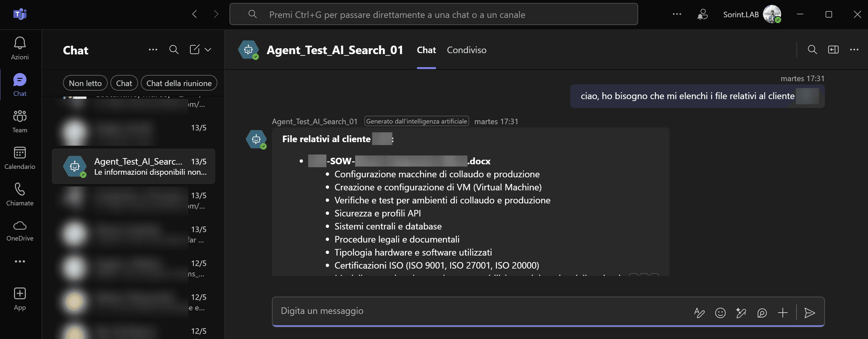Go forward with the right arrow
Screen dimensions: 868x339
216,14
